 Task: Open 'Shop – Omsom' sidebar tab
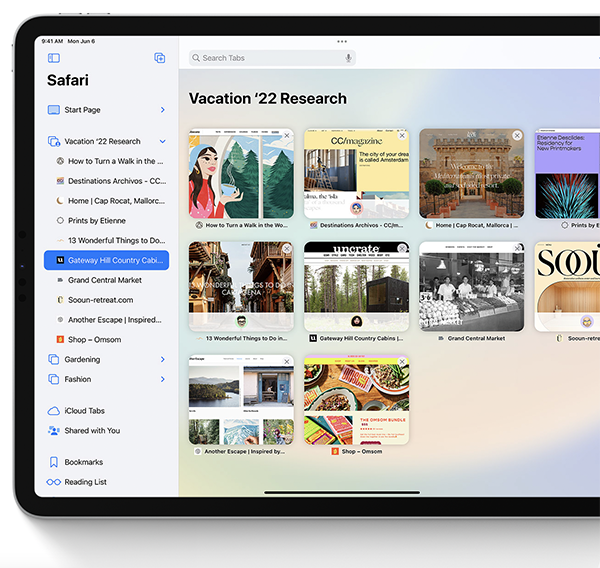[x=106, y=339]
